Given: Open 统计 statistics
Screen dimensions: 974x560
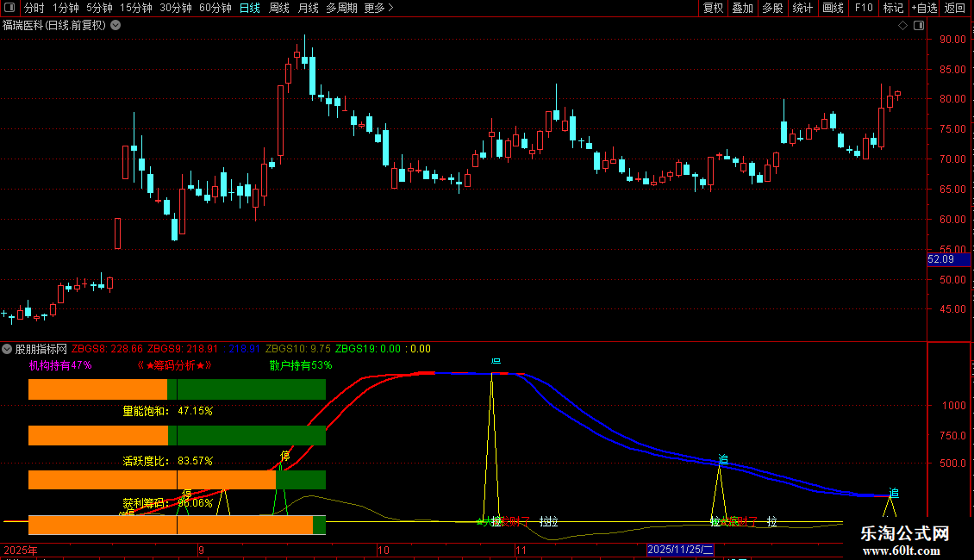Looking at the screenshot, I should [x=802, y=8].
